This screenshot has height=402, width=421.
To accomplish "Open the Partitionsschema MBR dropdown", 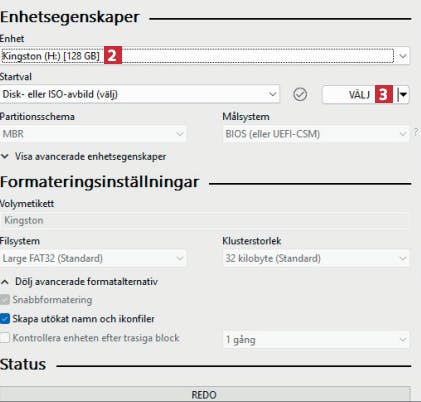I will pos(93,134).
